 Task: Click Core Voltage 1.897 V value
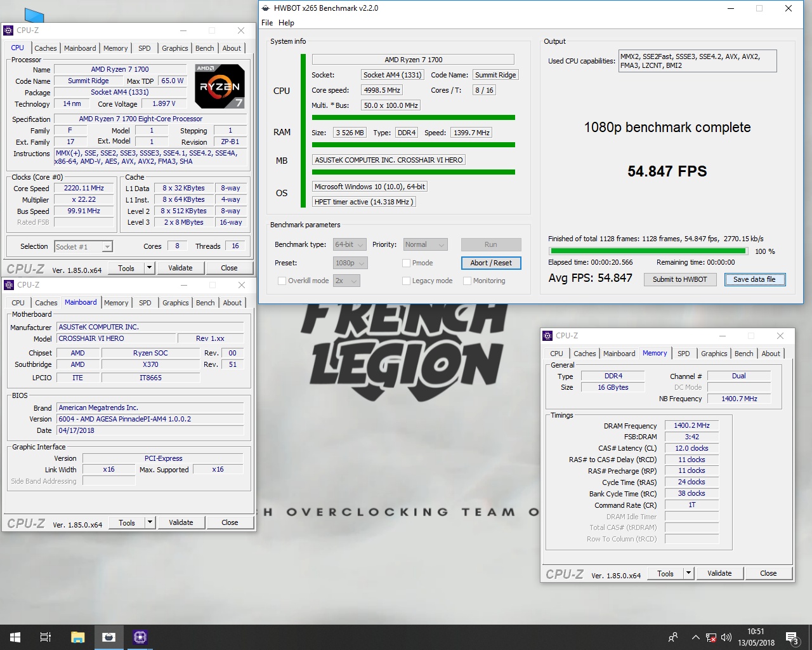(x=164, y=103)
